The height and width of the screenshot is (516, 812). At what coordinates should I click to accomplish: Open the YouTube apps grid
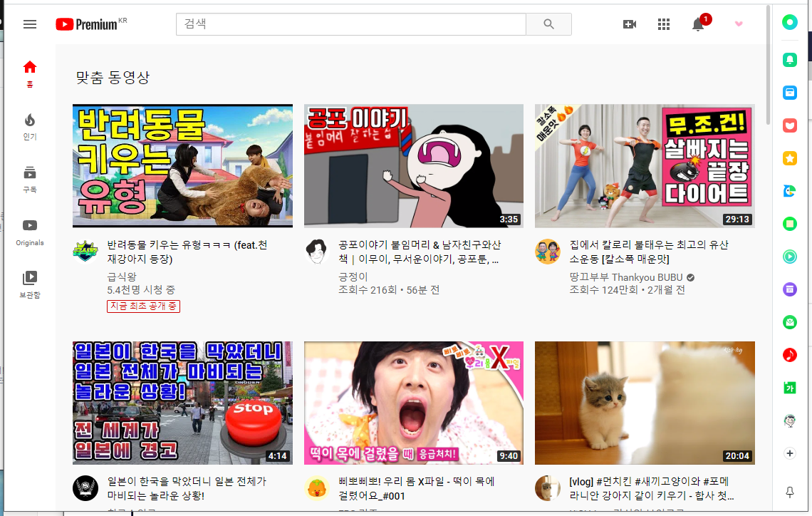[663, 24]
